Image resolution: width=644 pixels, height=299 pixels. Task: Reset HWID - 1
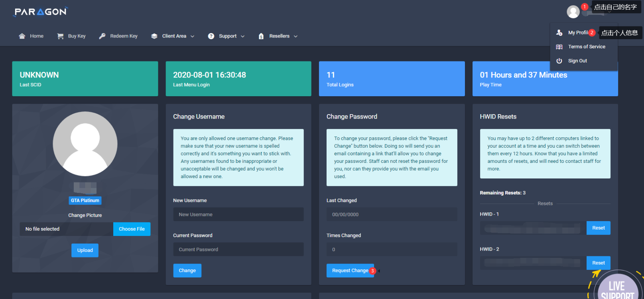click(x=598, y=228)
